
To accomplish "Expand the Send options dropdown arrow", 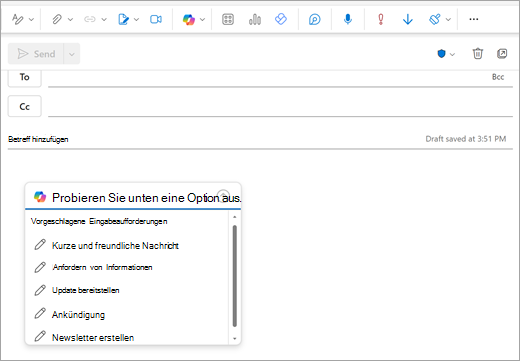I will (72, 54).
